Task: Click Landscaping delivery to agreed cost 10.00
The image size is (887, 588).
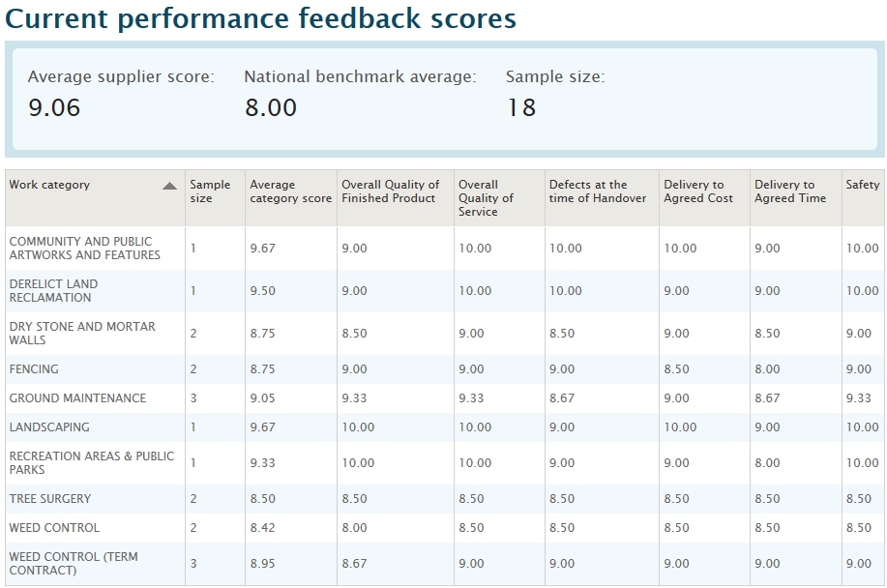Action: point(681,426)
